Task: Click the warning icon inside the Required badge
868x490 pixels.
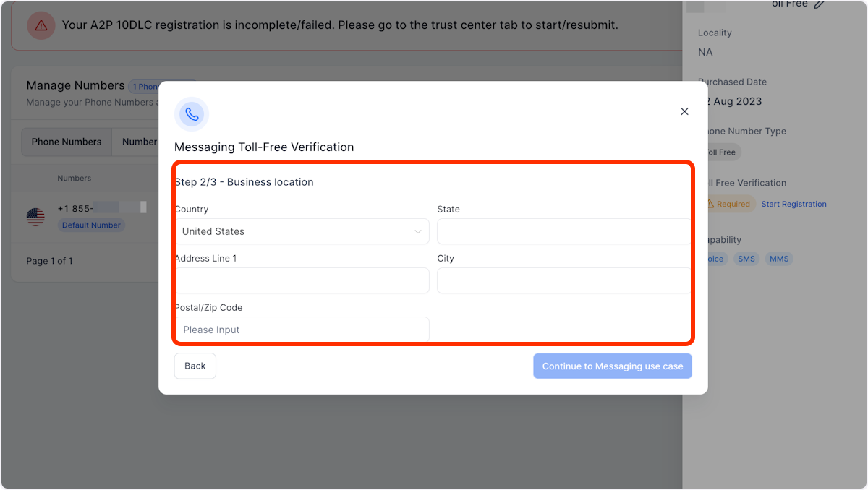Action: (x=712, y=204)
